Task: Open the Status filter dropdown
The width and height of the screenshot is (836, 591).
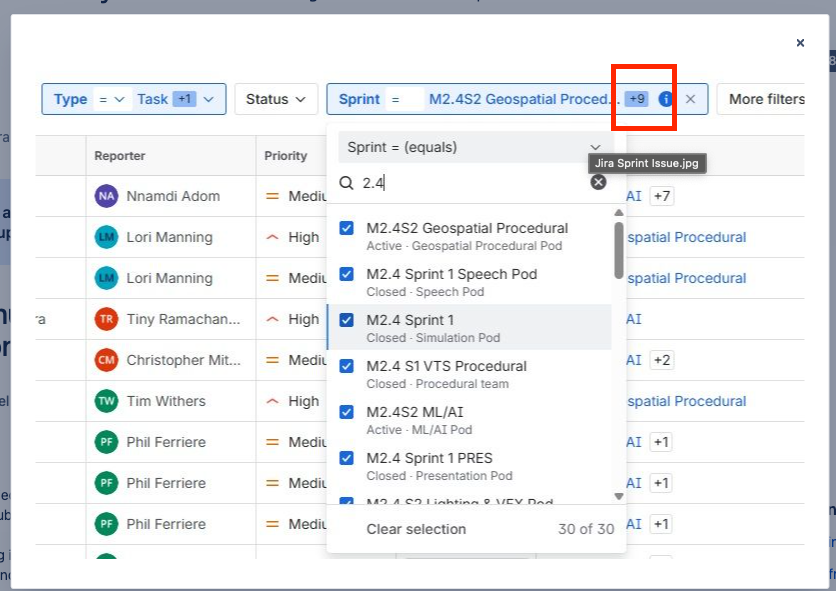Action: coord(276,99)
